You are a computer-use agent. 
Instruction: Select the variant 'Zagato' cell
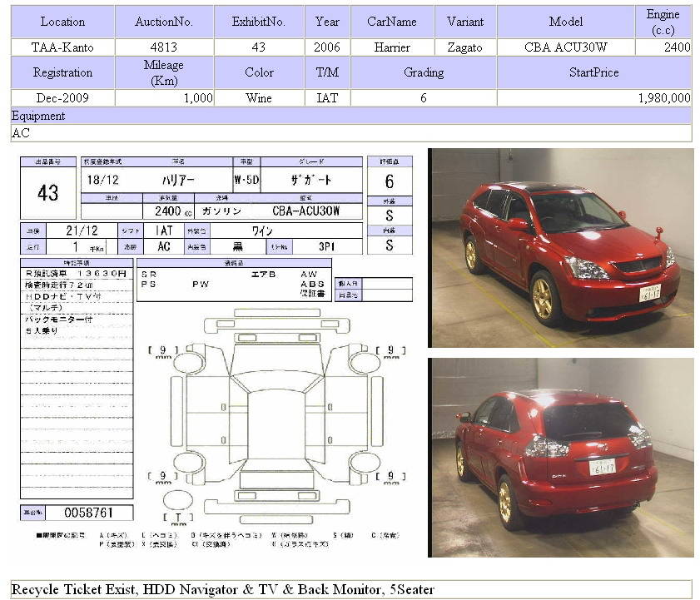[x=465, y=47]
